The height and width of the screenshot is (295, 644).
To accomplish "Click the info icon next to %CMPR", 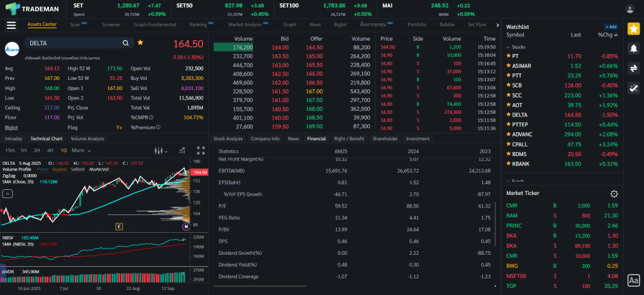I will coord(151,118).
